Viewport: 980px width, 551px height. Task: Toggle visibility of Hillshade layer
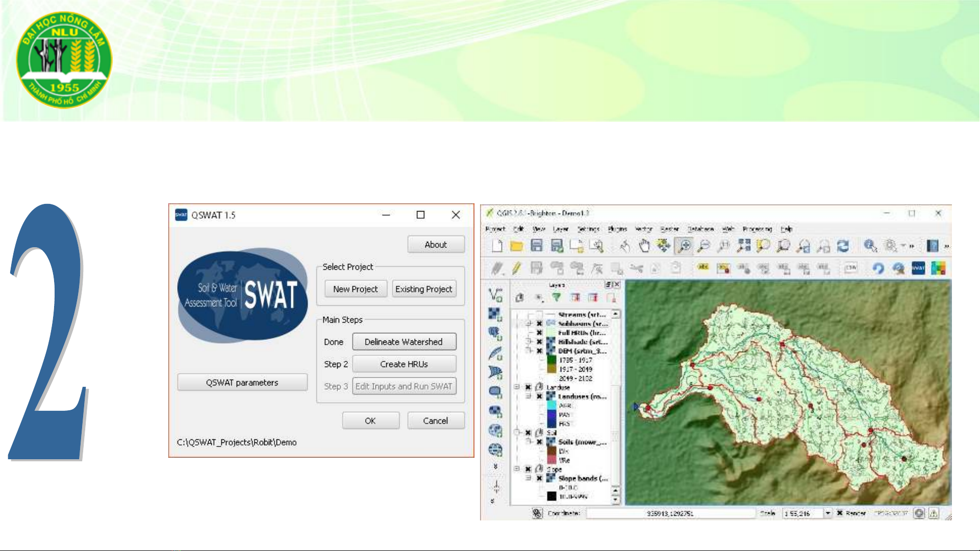pos(539,342)
